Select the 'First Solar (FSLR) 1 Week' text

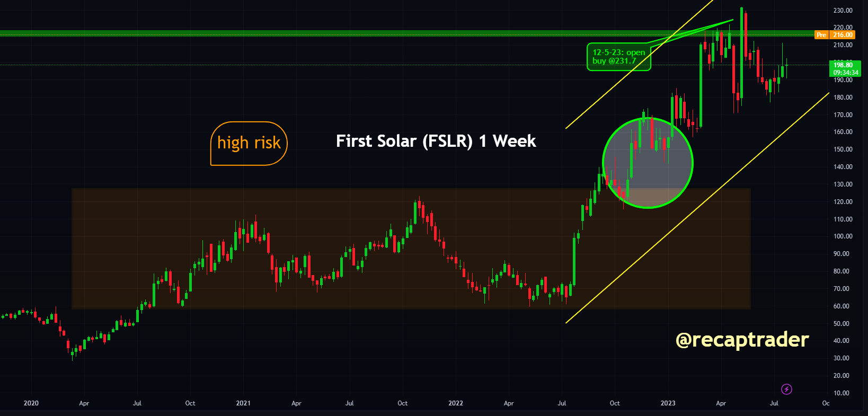[436, 141]
